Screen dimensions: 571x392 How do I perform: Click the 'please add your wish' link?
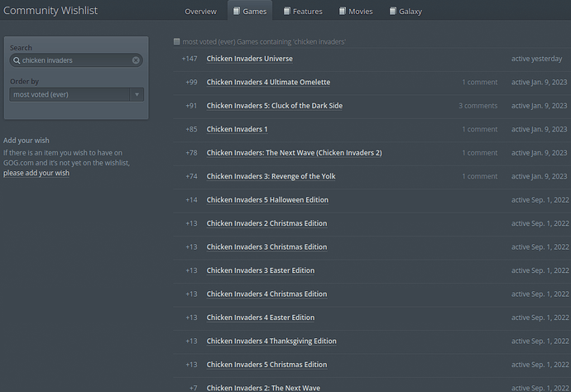coord(36,173)
